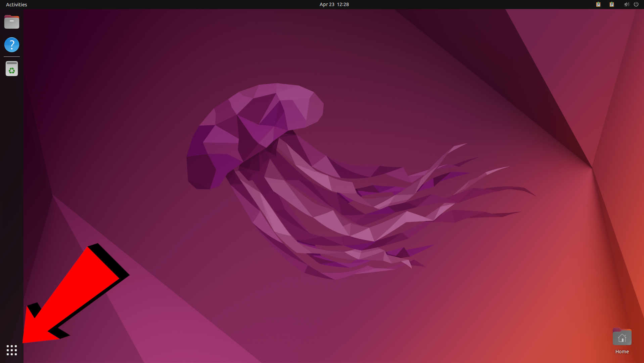Click the second clipboard tray icon
Screen dimensions: 644x363
click(x=611, y=4)
